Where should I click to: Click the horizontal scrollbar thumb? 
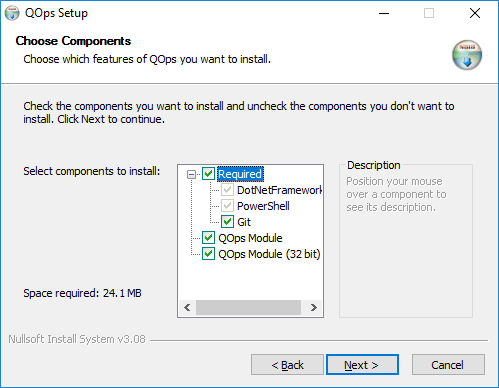click(248, 307)
